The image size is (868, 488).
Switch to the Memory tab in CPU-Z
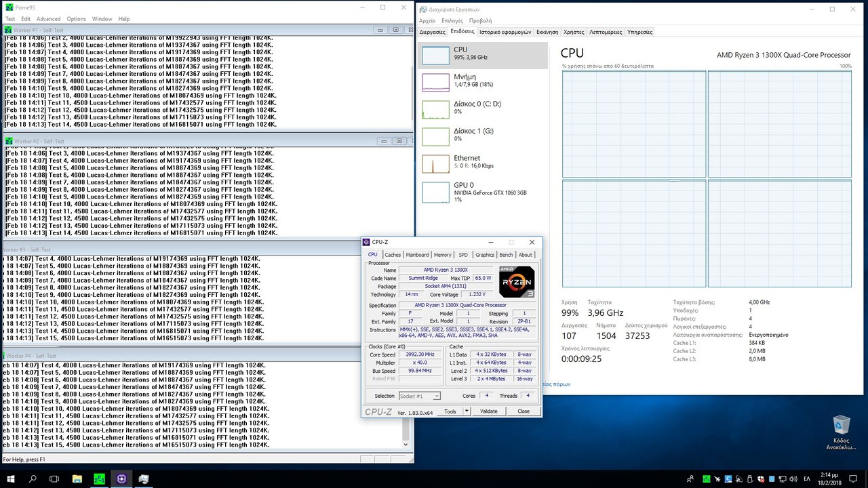click(x=442, y=255)
